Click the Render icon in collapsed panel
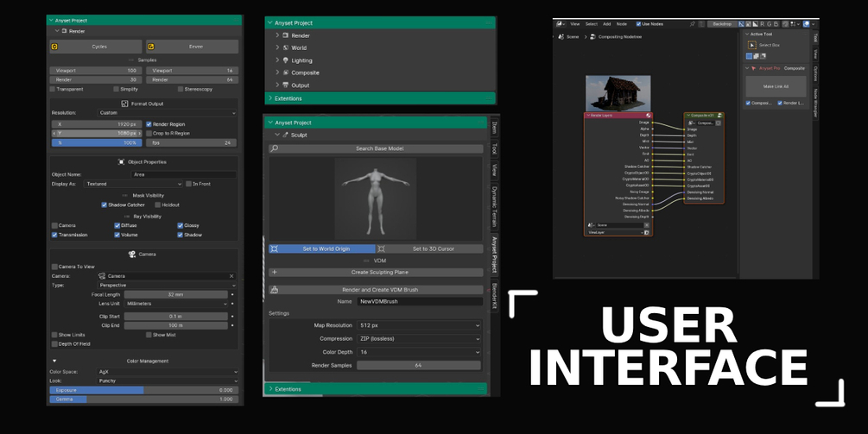Viewport: 868px width, 434px height. click(286, 35)
